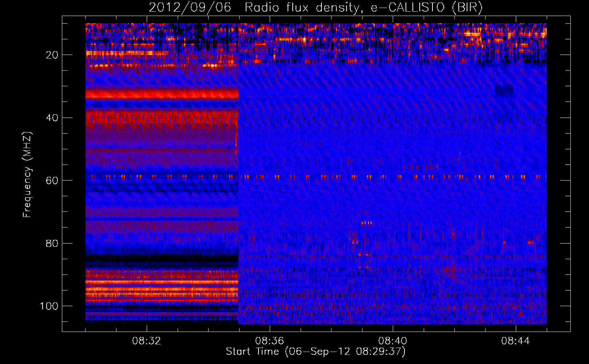Image resolution: width=589 pixels, height=364 pixels.
Task: Click the date '2012/09/06' in the title
Action: pyautogui.click(x=190, y=8)
